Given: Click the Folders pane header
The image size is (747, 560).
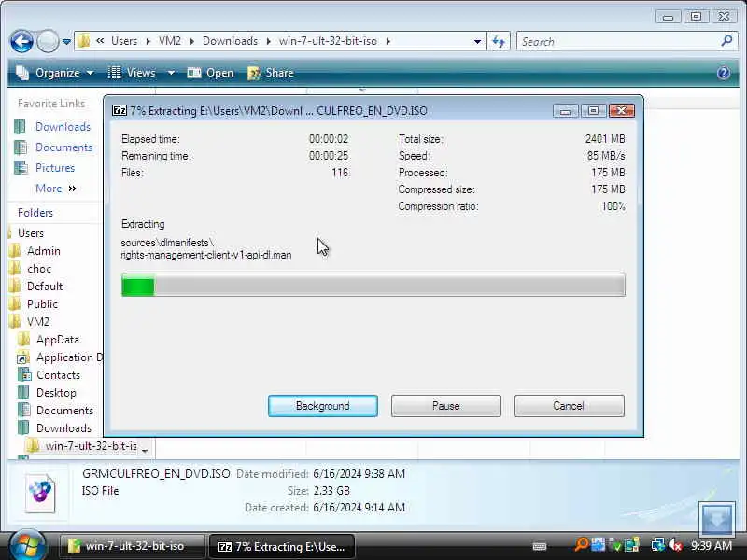Looking at the screenshot, I should coord(35,213).
